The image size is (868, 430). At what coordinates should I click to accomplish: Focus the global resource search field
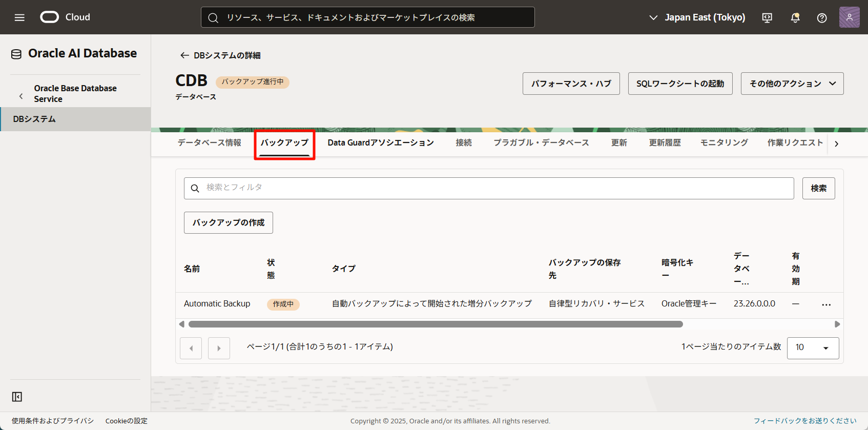(368, 17)
